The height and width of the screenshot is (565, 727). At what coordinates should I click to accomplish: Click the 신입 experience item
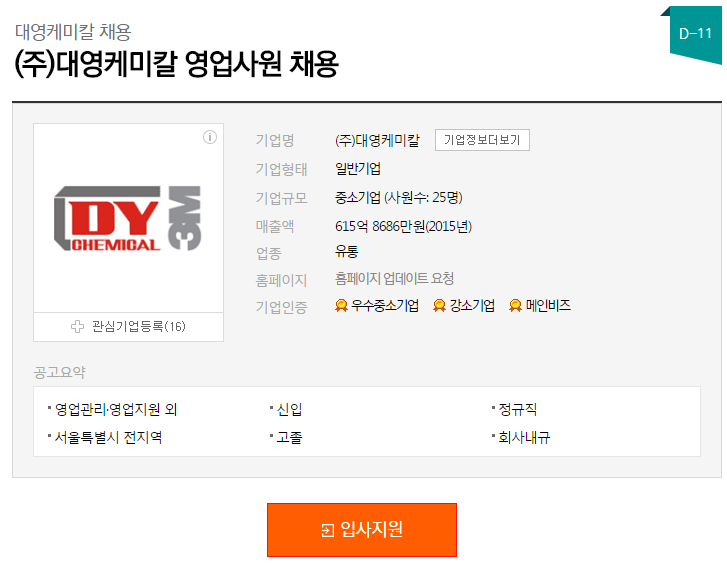[x=289, y=409]
